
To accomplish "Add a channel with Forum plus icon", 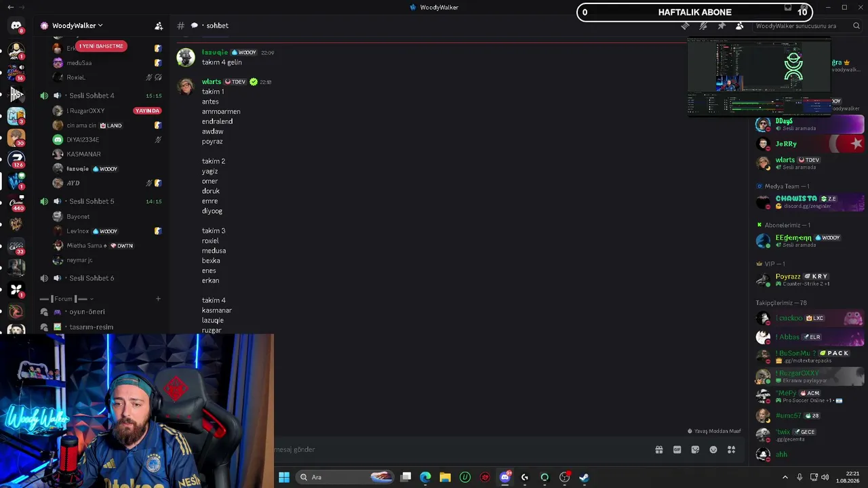I will (158, 298).
